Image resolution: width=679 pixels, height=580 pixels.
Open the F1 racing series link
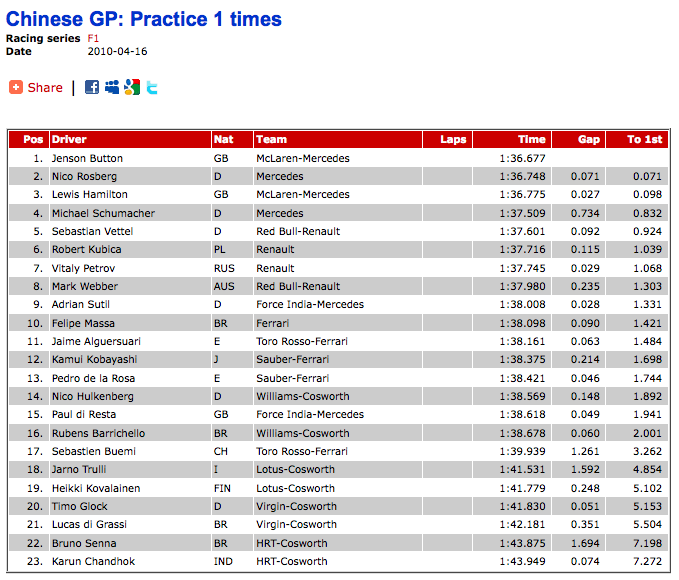pos(94,37)
